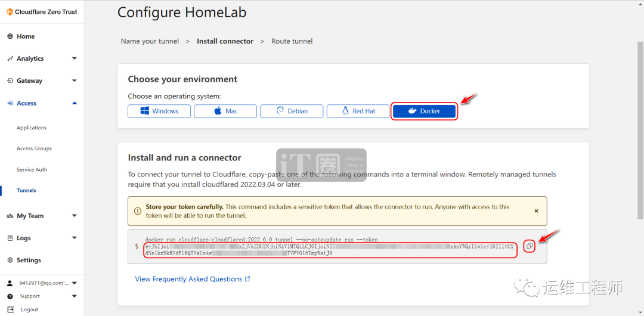The height and width of the screenshot is (316, 644).
Task: Open Settings in sidebar
Action: 29,260
